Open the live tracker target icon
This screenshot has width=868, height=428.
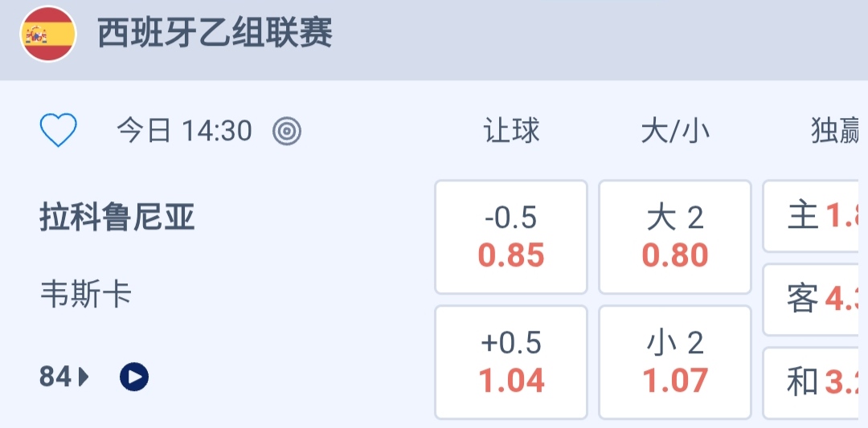pos(287,131)
